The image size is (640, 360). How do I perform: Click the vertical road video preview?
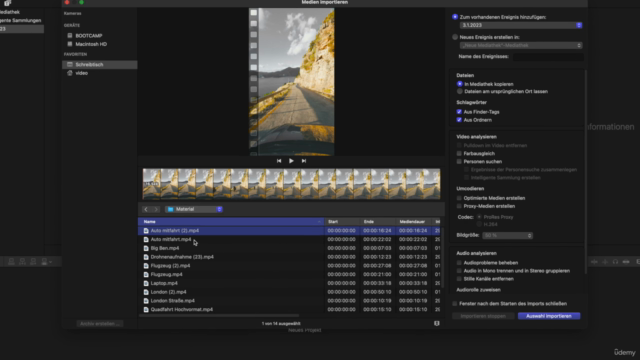click(x=292, y=82)
